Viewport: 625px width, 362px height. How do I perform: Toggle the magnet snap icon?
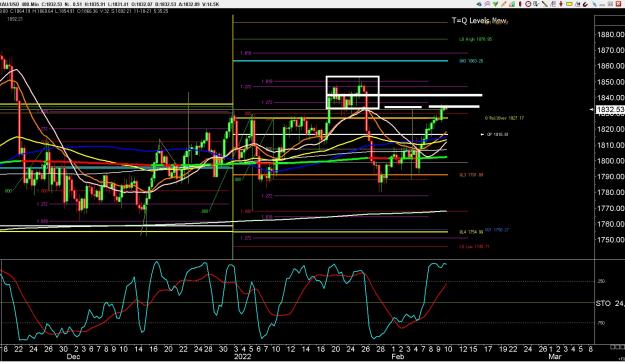pyautogui.click(x=585, y=4)
